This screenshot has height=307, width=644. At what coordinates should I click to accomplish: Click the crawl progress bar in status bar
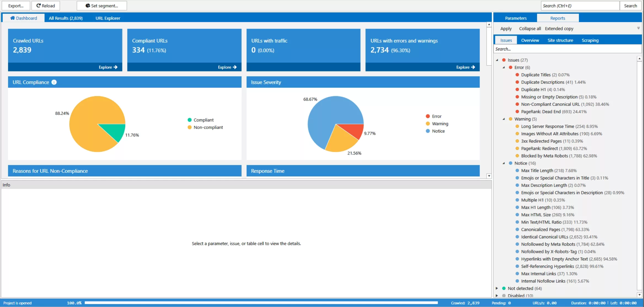(x=261, y=303)
